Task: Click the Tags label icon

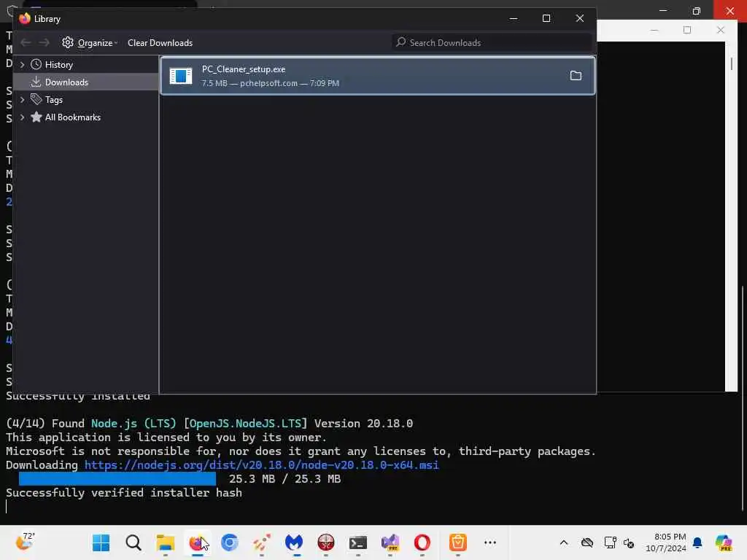Action: point(36,99)
